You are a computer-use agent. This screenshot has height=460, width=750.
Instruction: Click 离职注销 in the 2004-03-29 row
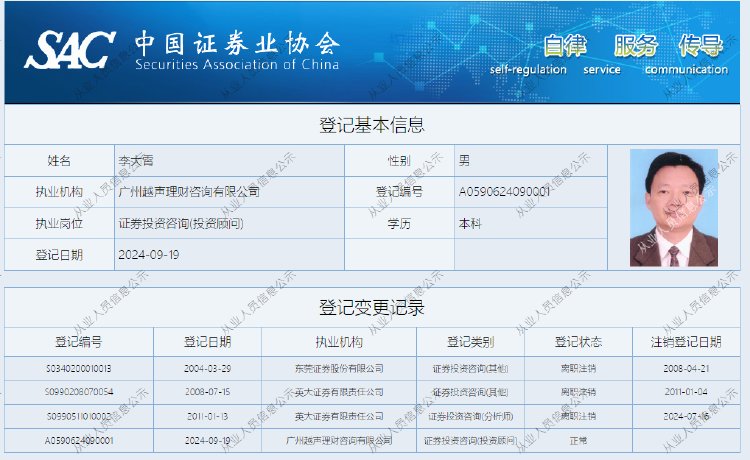point(578,369)
